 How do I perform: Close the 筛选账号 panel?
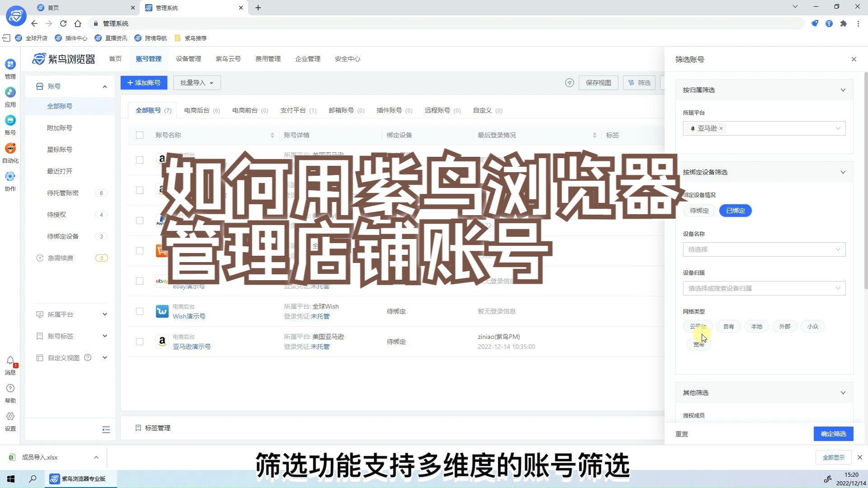point(854,59)
